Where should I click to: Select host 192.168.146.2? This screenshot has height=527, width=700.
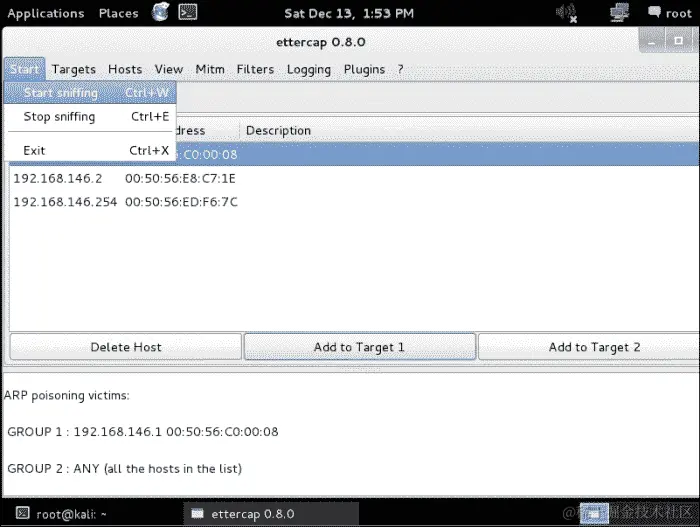coord(58,179)
